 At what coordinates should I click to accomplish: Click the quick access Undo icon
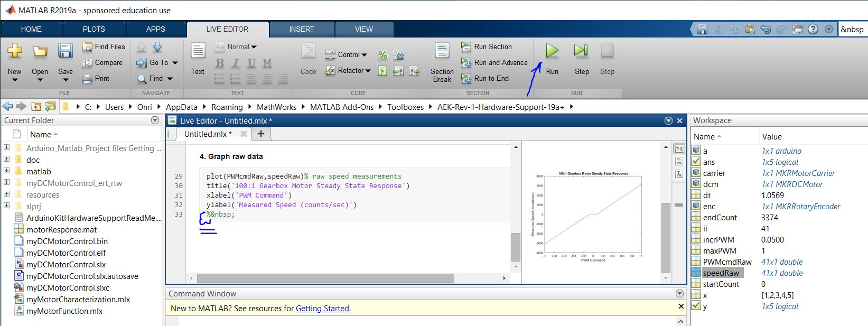[x=766, y=29]
